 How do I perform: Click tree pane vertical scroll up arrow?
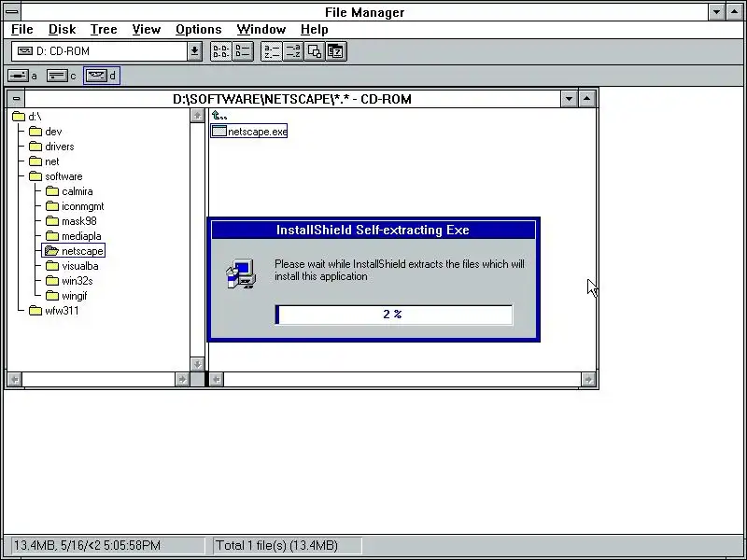pyautogui.click(x=197, y=115)
